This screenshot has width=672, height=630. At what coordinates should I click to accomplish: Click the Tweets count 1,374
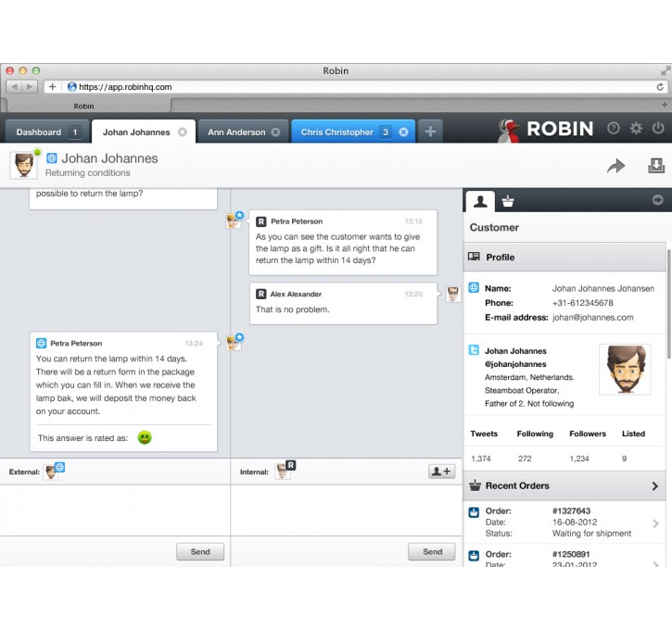(x=480, y=459)
